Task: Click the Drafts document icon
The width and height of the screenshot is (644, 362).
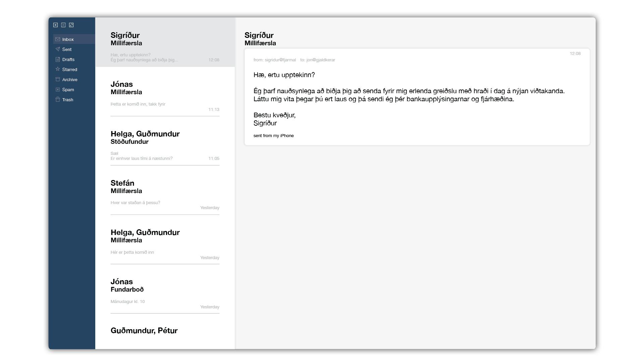Action: 58,59
